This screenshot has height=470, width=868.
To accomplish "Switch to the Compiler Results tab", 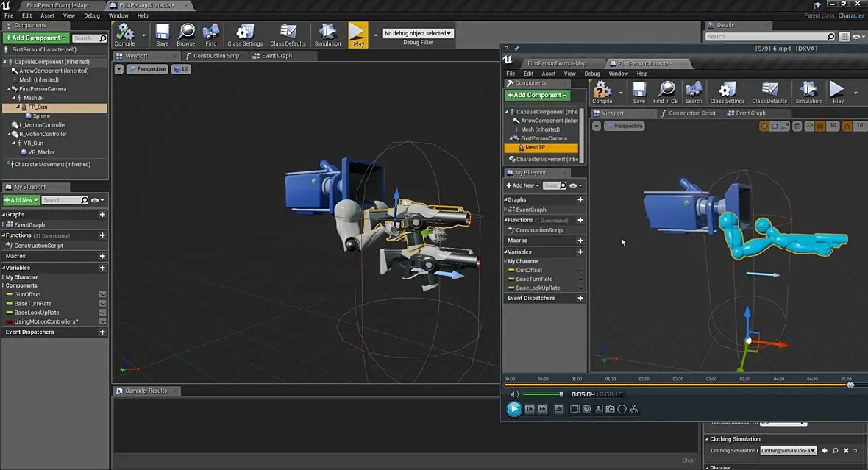I will 146,391.
